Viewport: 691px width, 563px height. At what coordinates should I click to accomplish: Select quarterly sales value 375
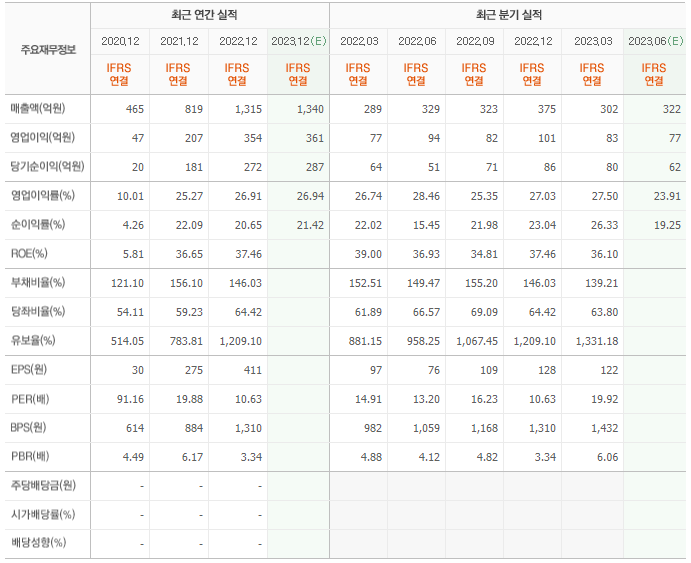click(x=546, y=109)
